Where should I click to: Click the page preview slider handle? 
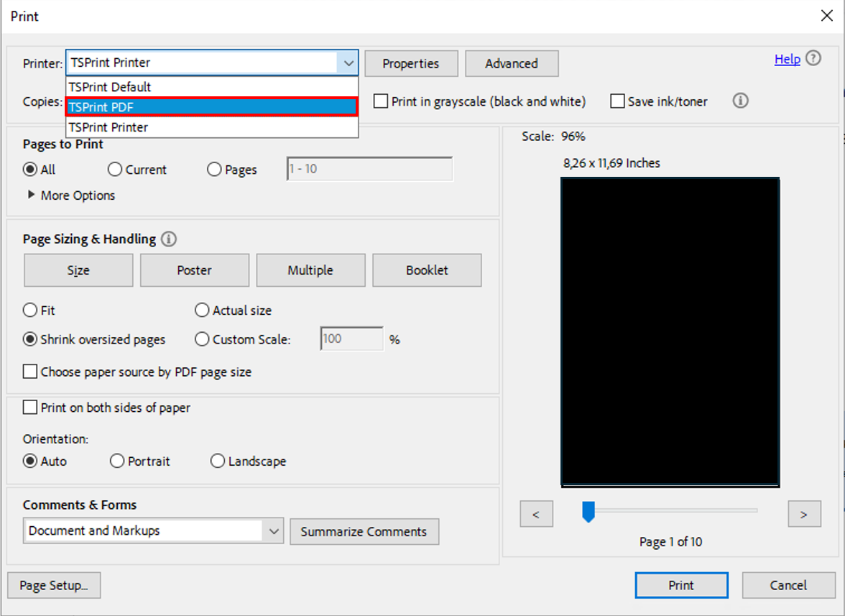pyautogui.click(x=588, y=512)
